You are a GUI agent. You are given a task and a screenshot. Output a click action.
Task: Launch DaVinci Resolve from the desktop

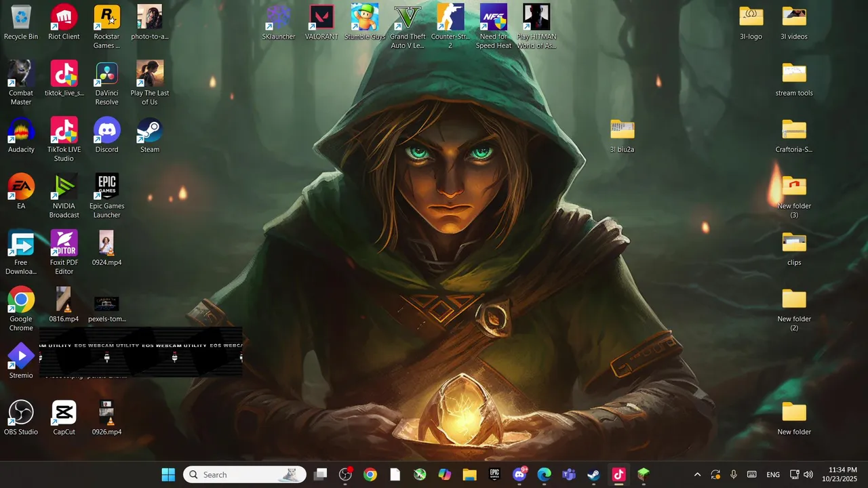[106, 83]
